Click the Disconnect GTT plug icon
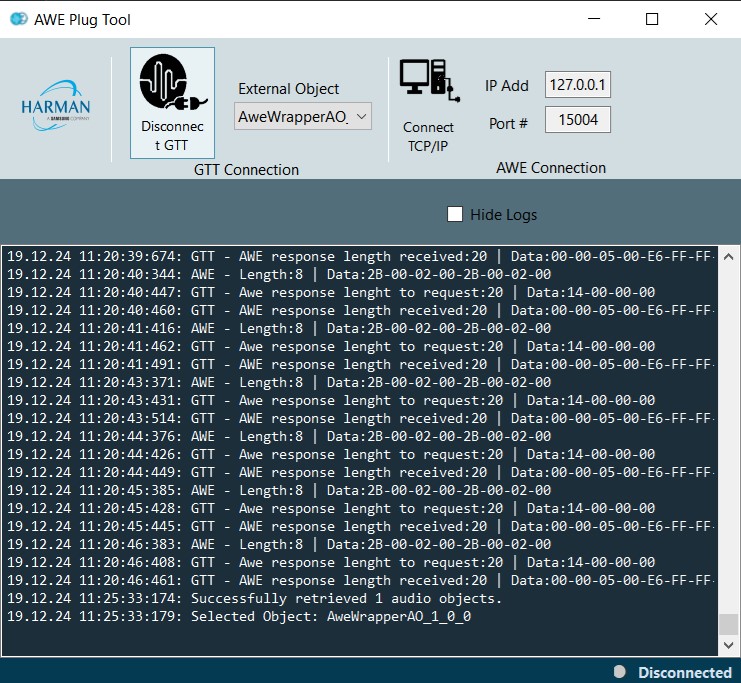741x683 pixels. click(172, 83)
